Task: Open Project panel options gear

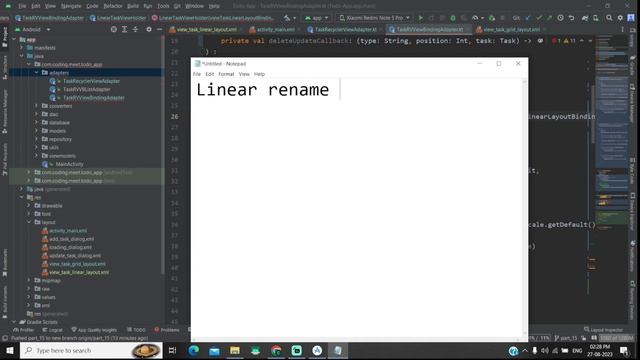Action: tap(149, 29)
